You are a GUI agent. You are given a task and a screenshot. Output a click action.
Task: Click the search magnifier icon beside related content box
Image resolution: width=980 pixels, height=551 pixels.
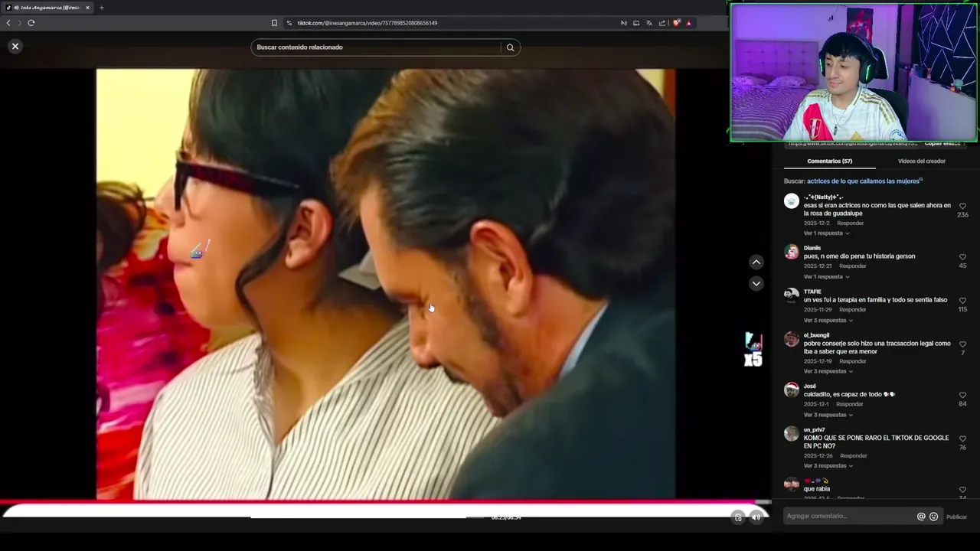(x=510, y=47)
